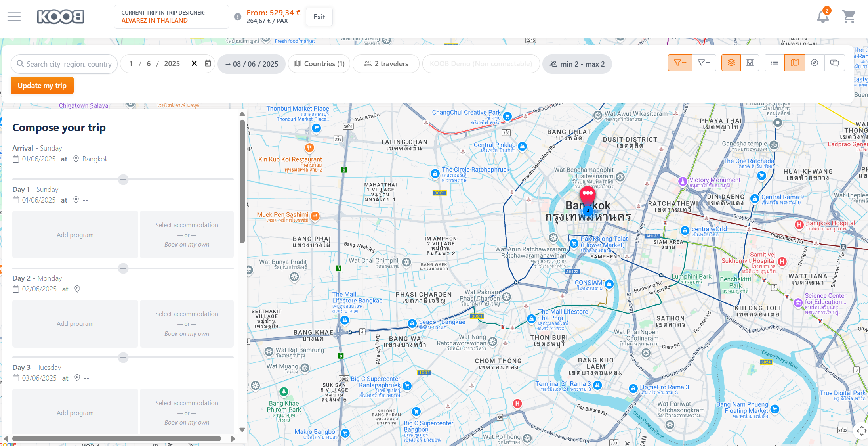The width and height of the screenshot is (868, 446).
Task: Click the search city input field
Action: (69, 64)
